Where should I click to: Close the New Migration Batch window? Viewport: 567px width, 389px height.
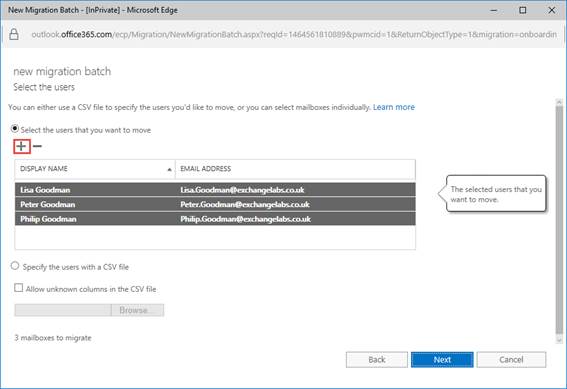pos(551,10)
